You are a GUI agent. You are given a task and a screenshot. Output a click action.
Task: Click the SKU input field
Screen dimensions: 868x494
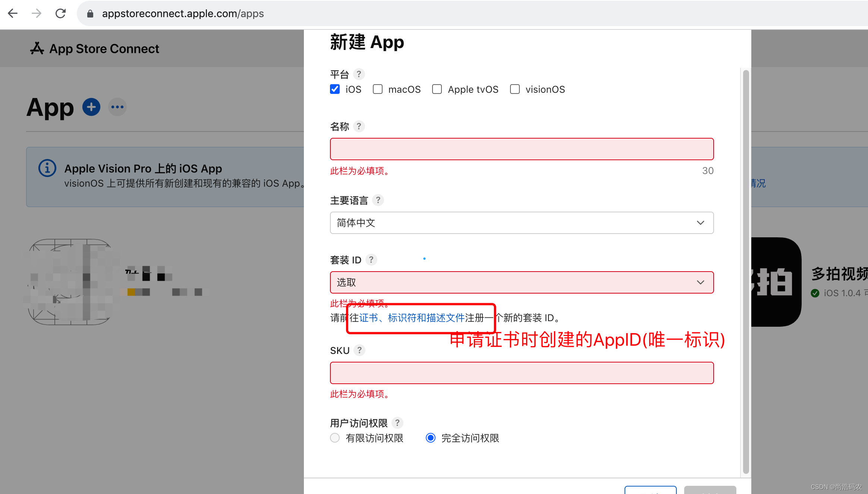(521, 373)
